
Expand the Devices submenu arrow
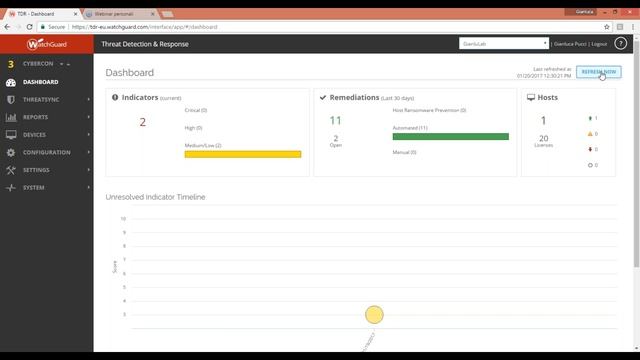(89, 135)
